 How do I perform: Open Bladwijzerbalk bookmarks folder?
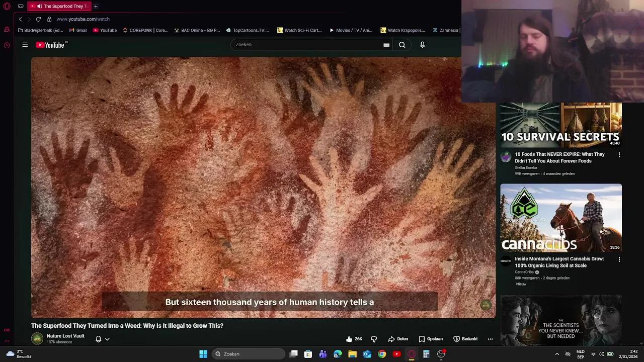click(40, 30)
